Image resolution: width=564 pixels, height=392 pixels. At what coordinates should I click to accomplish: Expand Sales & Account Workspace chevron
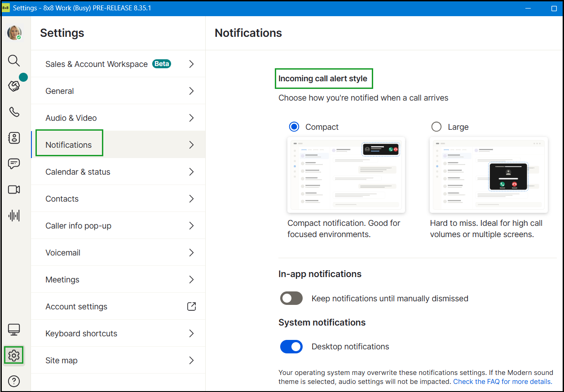click(191, 64)
